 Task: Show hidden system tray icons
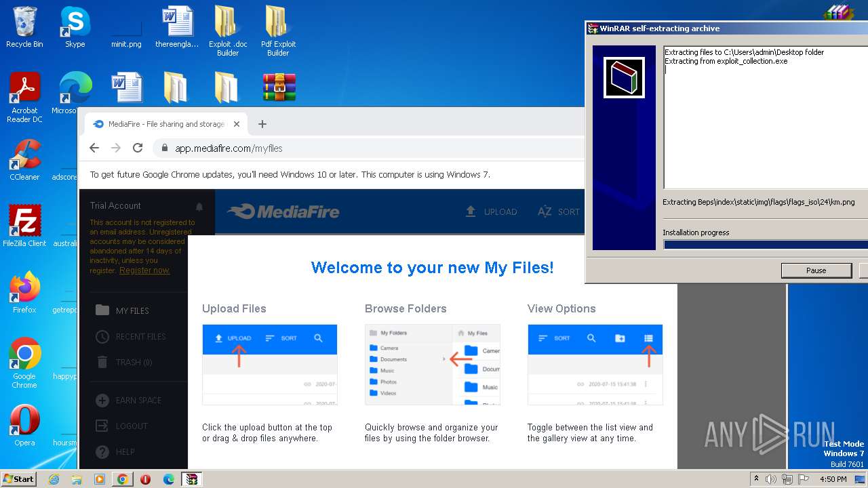pyautogui.click(x=756, y=479)
